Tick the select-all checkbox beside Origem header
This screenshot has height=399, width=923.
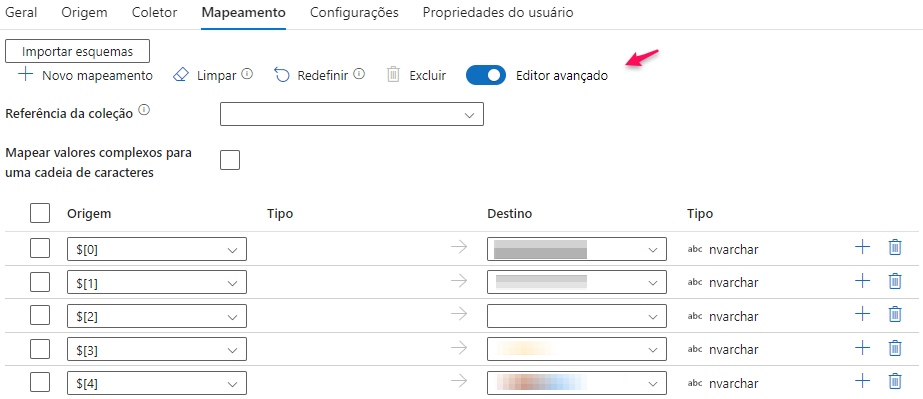[x=40, y=213]
